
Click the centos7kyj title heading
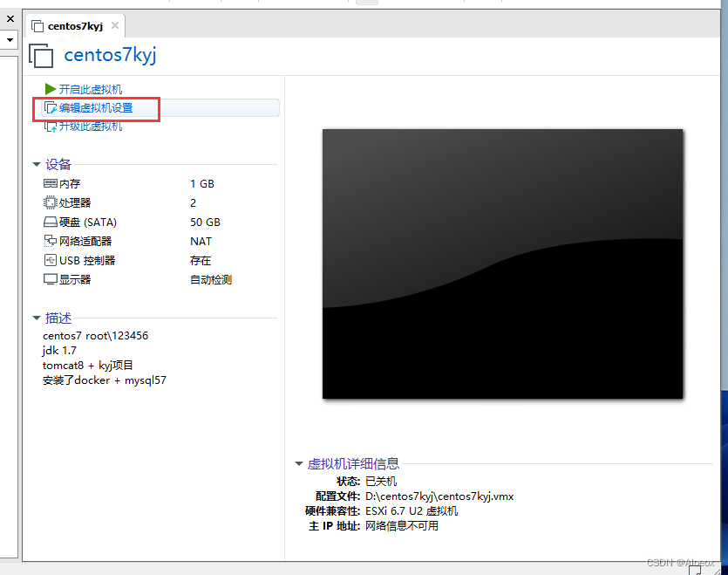[110, 55]
